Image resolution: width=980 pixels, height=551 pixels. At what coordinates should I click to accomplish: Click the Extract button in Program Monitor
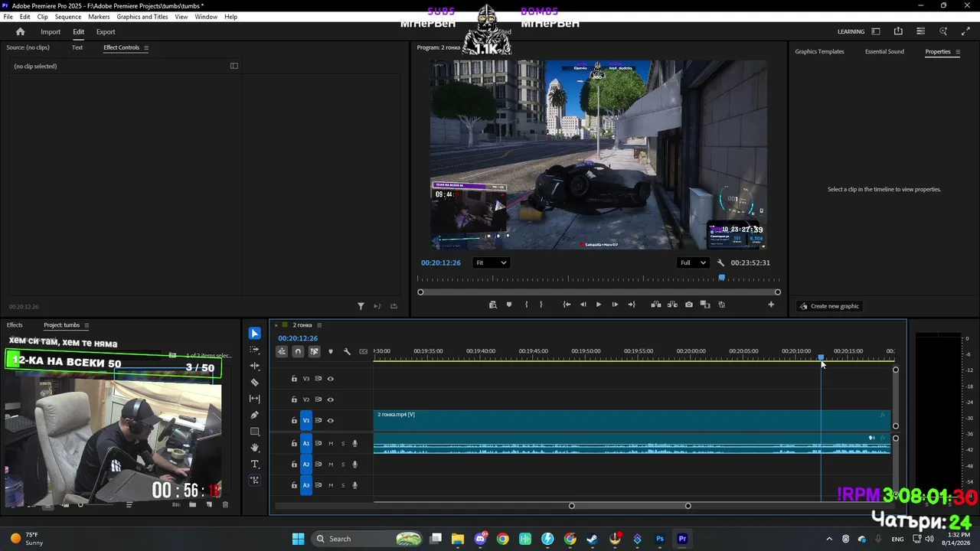pos(672,305)
